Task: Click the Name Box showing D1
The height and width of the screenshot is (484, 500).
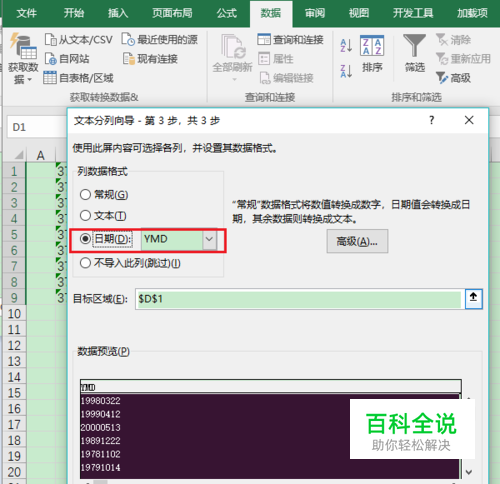Action: 37,127
